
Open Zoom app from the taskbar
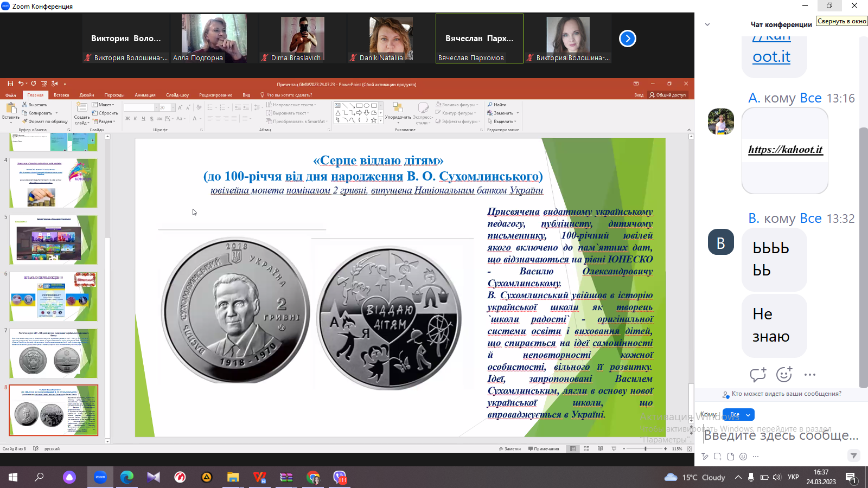100,477
